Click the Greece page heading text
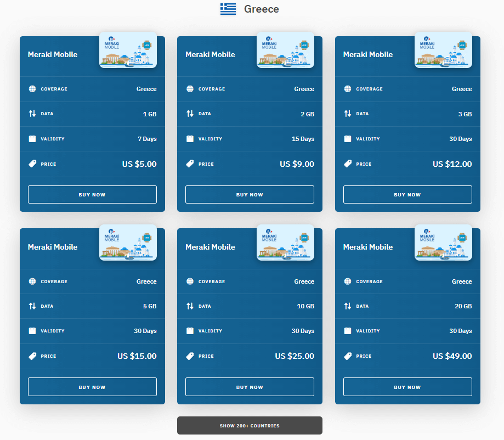 click(x=261, y=9)
